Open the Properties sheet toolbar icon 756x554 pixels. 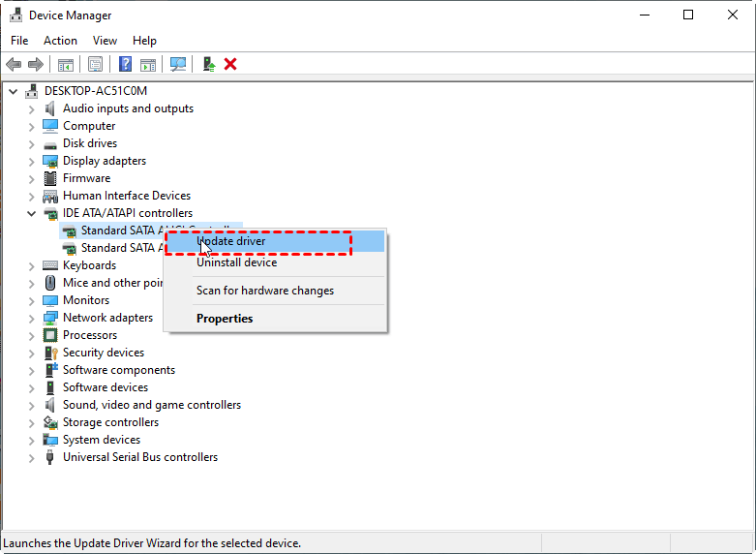pyautogui.click(x=95, y=64)
